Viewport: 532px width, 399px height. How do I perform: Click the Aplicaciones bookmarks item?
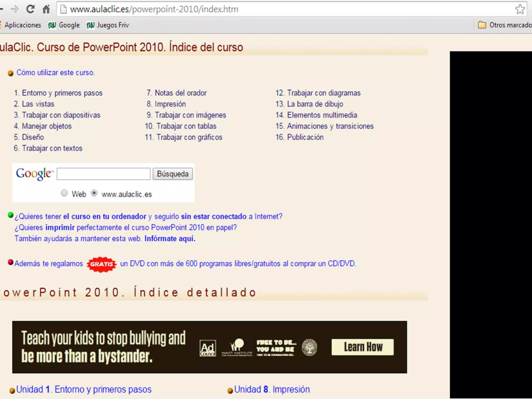pos(23,25)
